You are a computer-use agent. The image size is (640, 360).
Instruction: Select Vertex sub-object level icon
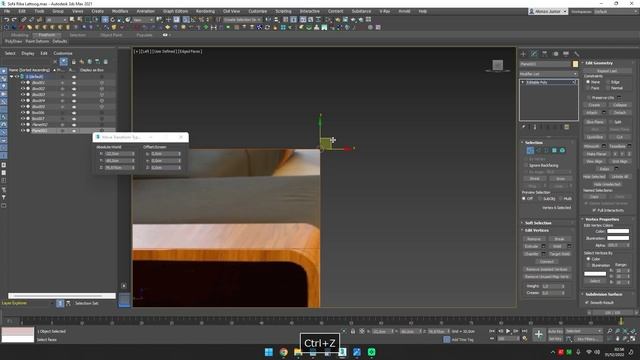(x=530, y=151)
